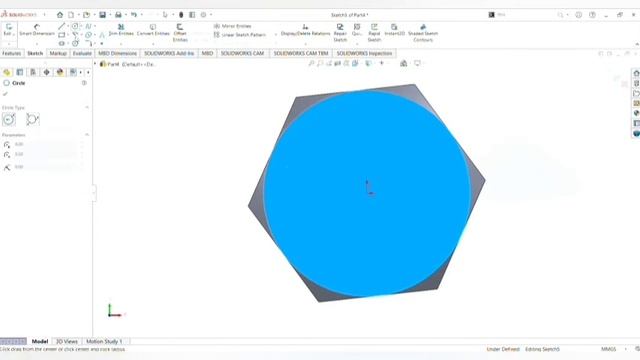This screenshot has height=360, width=640.
Task: Open the SOLIDWORKS Inspection tab
Action: (364, 53)
